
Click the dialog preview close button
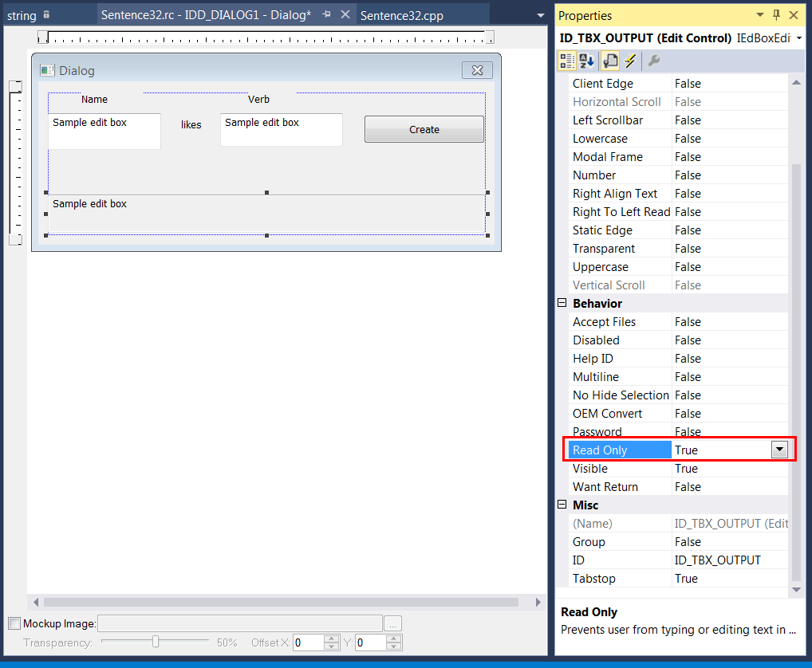point(477,70)
